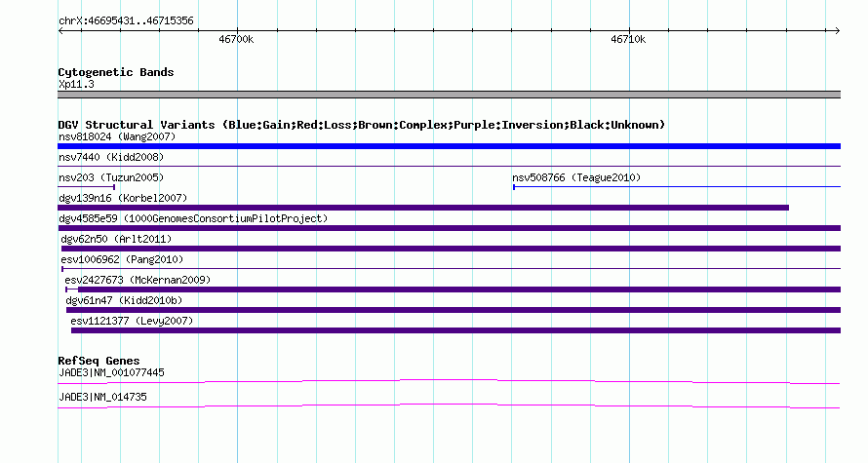Open the dgv139n16 (Korbel2007) variant label
868x463 pixels.
123,198
